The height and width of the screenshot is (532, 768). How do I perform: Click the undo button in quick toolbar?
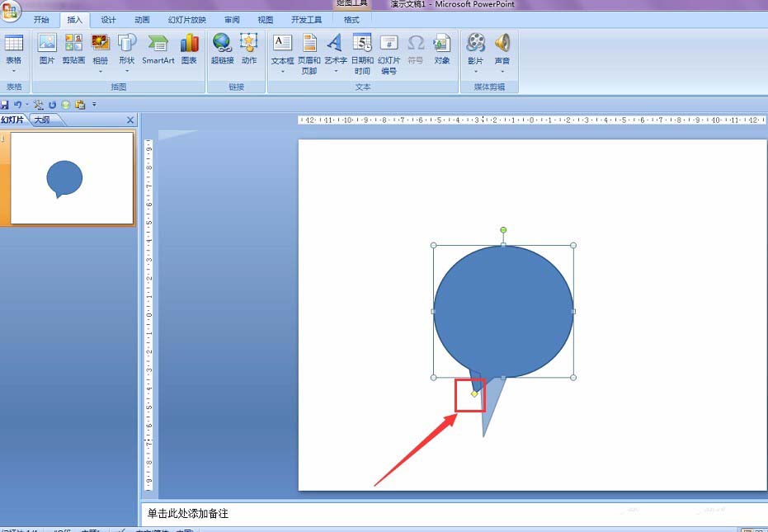tap(17, 105)
